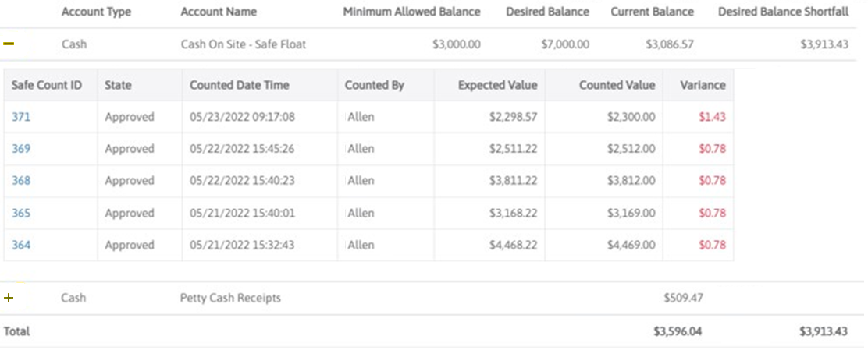Click the Current Balance column header
This screenshot has height=350, width=868.
tap(652, 12)
